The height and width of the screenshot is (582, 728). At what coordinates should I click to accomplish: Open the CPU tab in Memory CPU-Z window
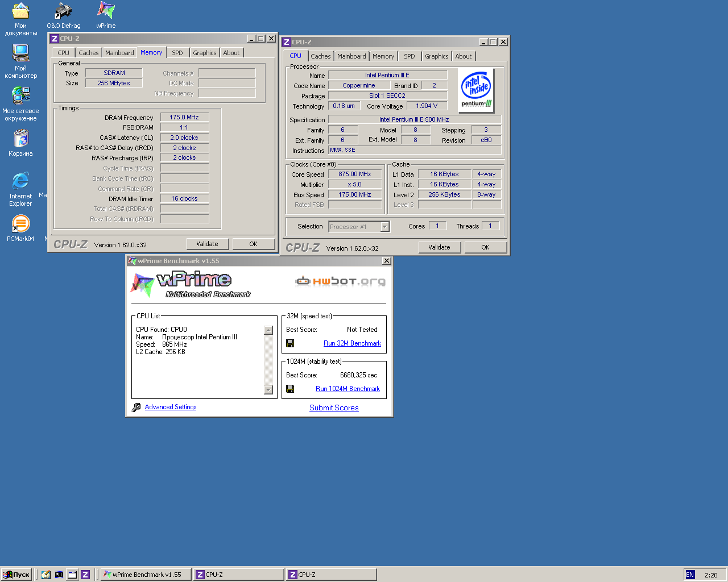(x=64, y=53)
